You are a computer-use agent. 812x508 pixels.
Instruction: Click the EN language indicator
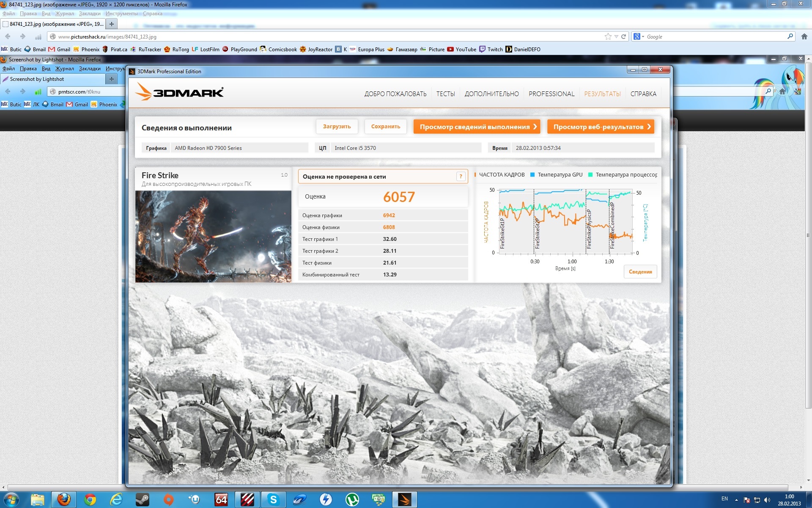pyautogui.click(x=724, y=499)
